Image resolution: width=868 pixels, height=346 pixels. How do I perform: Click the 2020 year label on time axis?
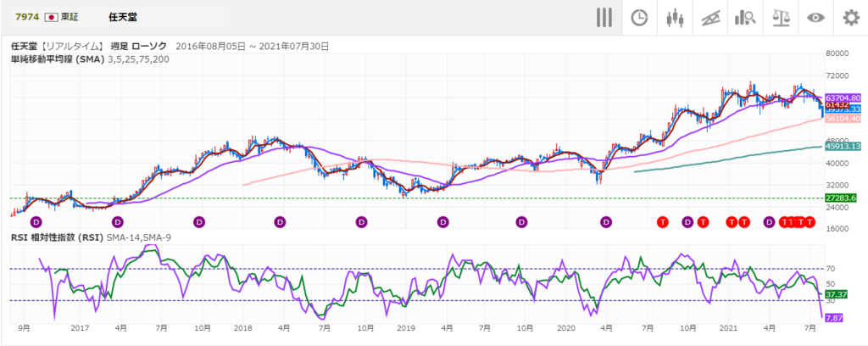[x=565, y=328]
